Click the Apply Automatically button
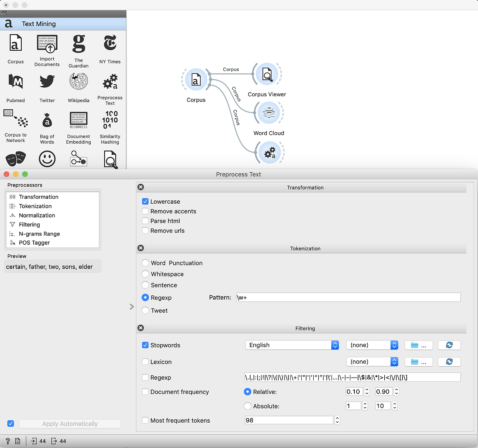 coord(70,424)
